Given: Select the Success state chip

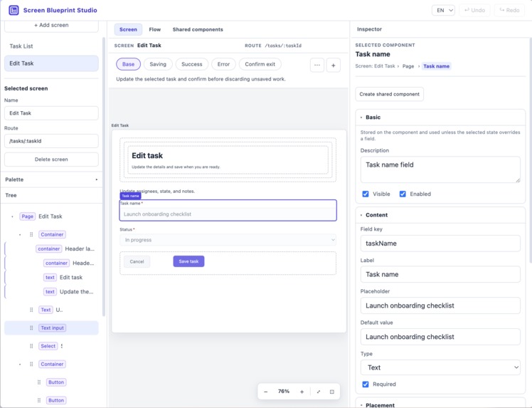Looking at the screenshot, I should pos(192,64).
